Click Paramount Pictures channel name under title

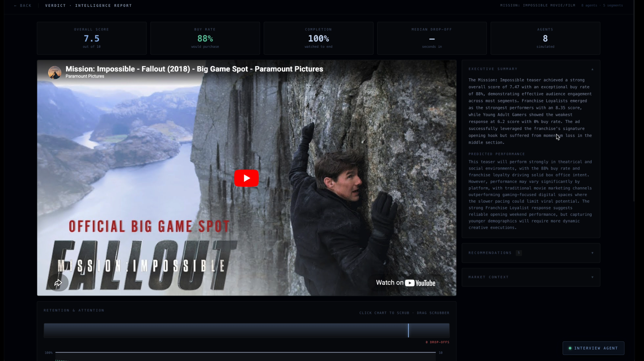[85, 76]
